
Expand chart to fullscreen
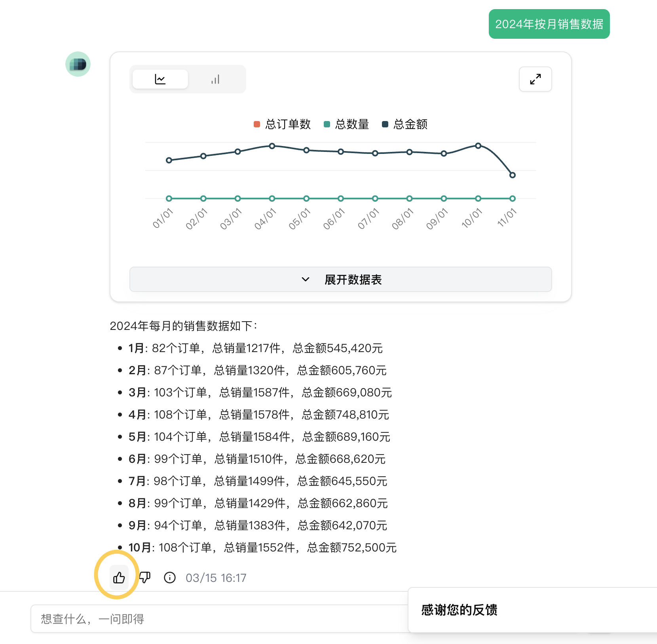point(535,79)
